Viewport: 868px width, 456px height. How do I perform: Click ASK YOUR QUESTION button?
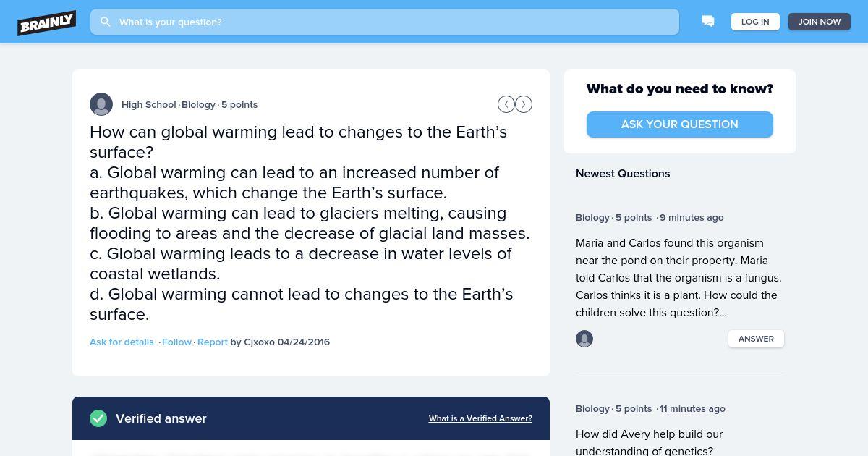coord(680,124)
